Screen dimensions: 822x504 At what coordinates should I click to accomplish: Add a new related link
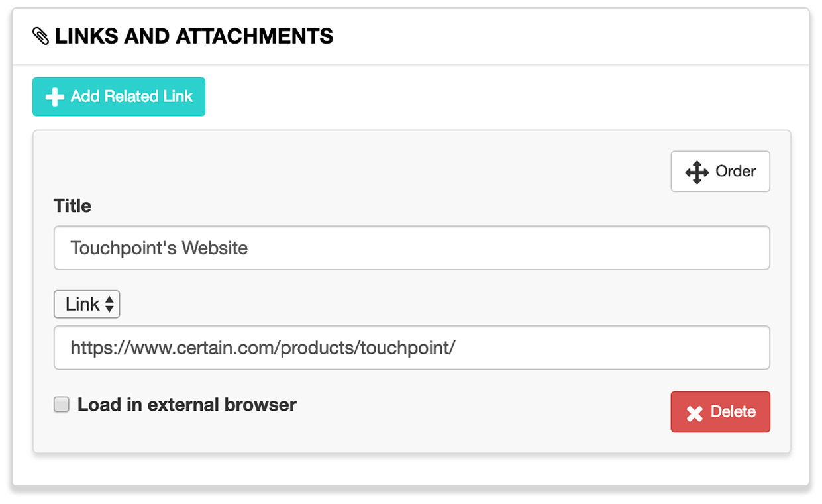tap(119, 97)
